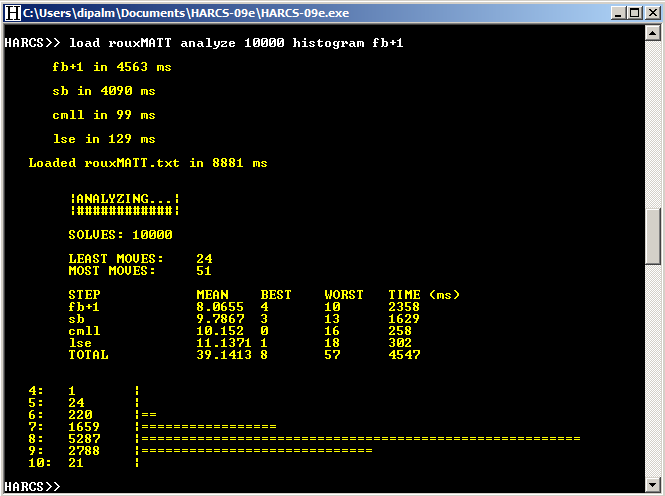Click the 'ANALYZING...' progress label
665x496 pixels.
(125, 198)
